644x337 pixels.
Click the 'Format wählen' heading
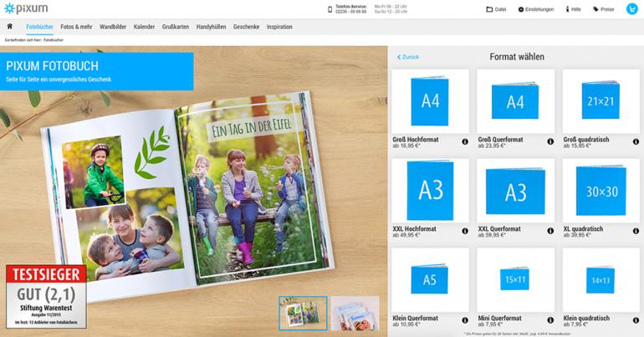point(517,57)
